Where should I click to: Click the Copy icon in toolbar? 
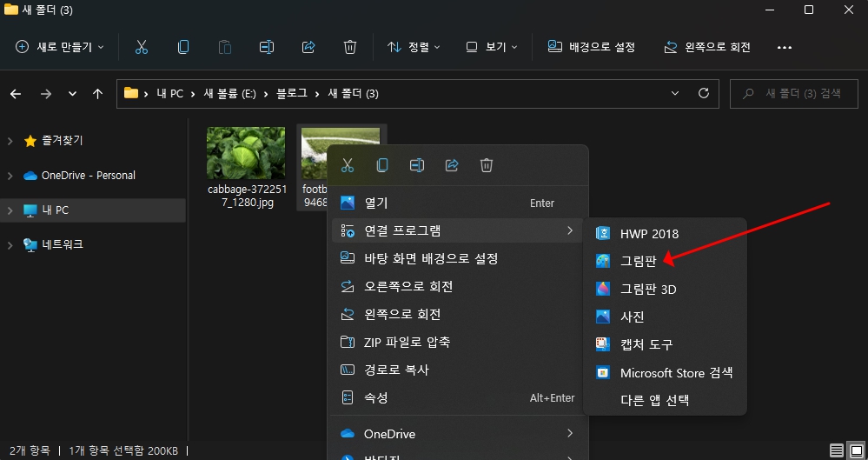[183, 47]
